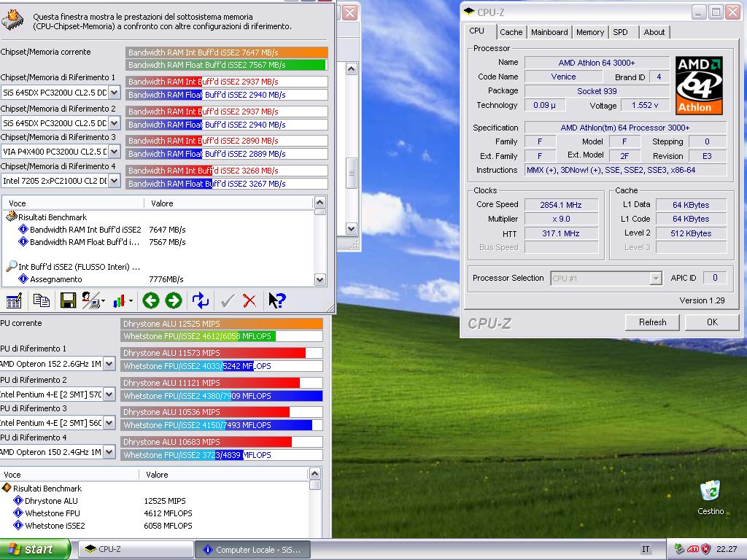Open the Mainboard tab in CPU-Z
Viewport: 747px width, 560px height.
point(549,32)
